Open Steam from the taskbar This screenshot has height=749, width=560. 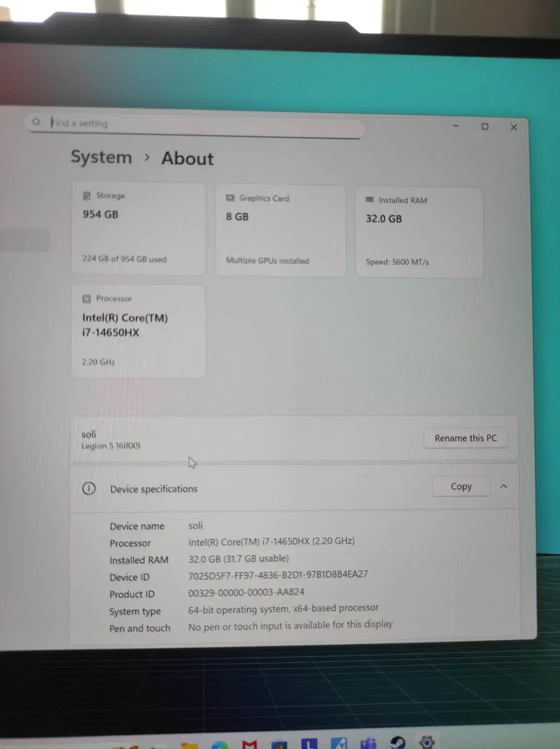coord(398,743)
